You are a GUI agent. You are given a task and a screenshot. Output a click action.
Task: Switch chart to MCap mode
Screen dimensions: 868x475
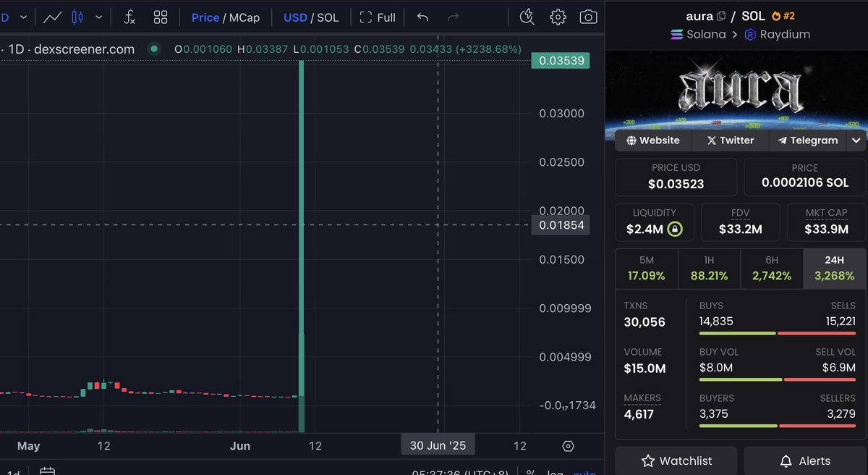point(244,17)
